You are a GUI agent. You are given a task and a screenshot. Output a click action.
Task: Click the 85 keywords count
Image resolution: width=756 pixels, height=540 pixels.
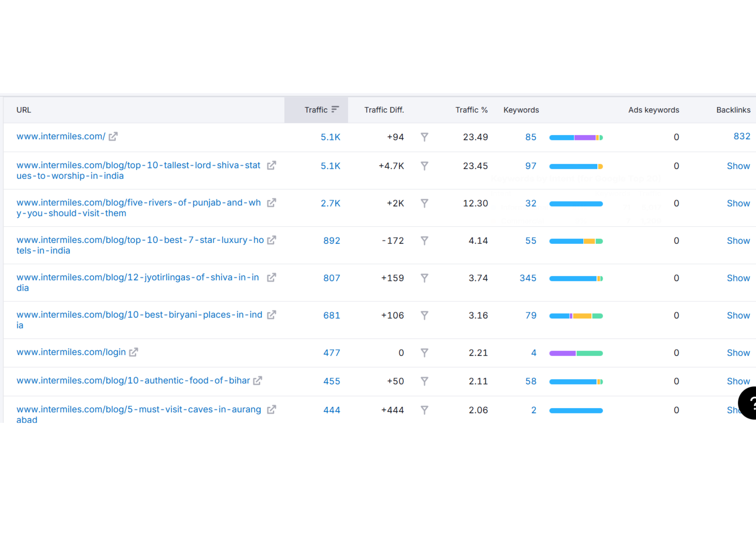pos(531,137)
